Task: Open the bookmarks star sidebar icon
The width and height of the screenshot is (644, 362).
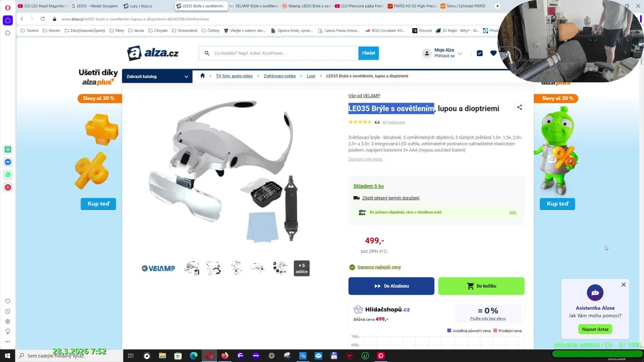Action: pyautogui.click(x=8, y=33)
